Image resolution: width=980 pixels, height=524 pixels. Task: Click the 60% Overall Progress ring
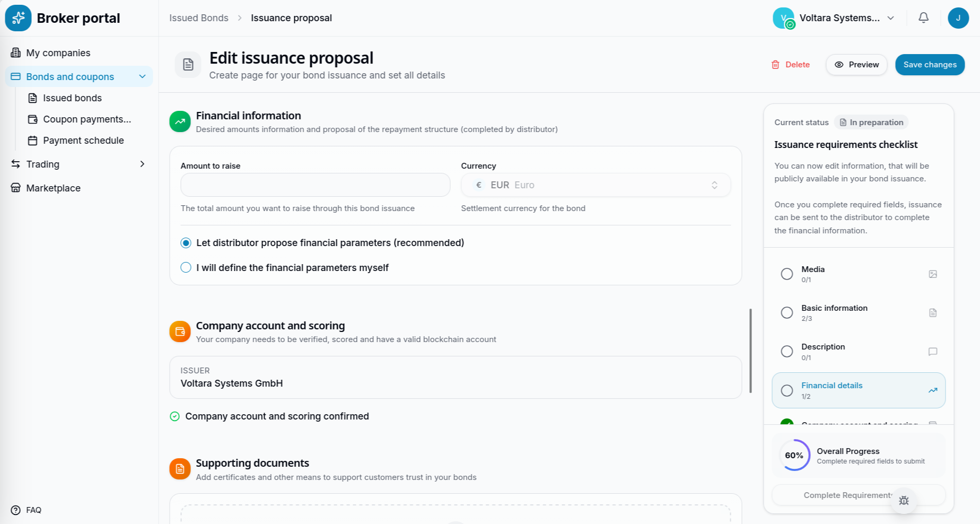click(794, 455)
